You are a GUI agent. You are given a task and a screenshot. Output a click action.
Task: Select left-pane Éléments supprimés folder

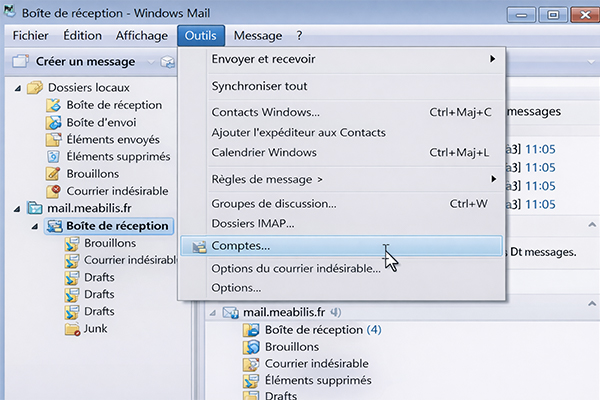[118, 157]
